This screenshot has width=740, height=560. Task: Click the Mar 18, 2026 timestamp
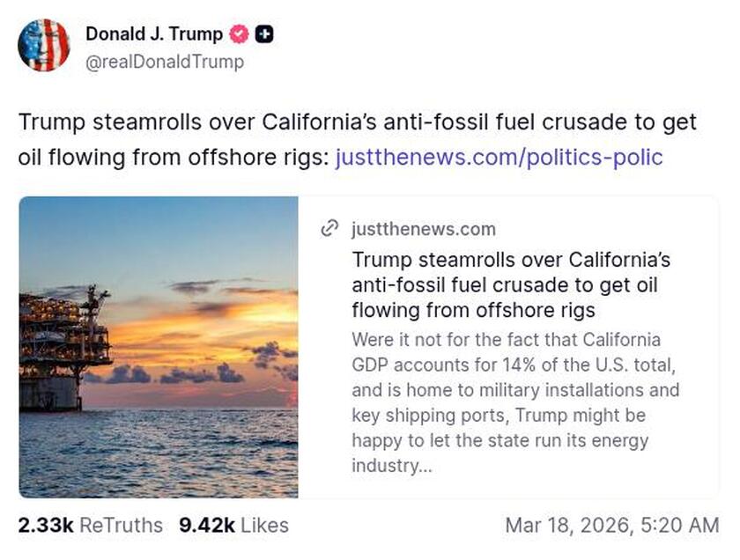point(614,525)
